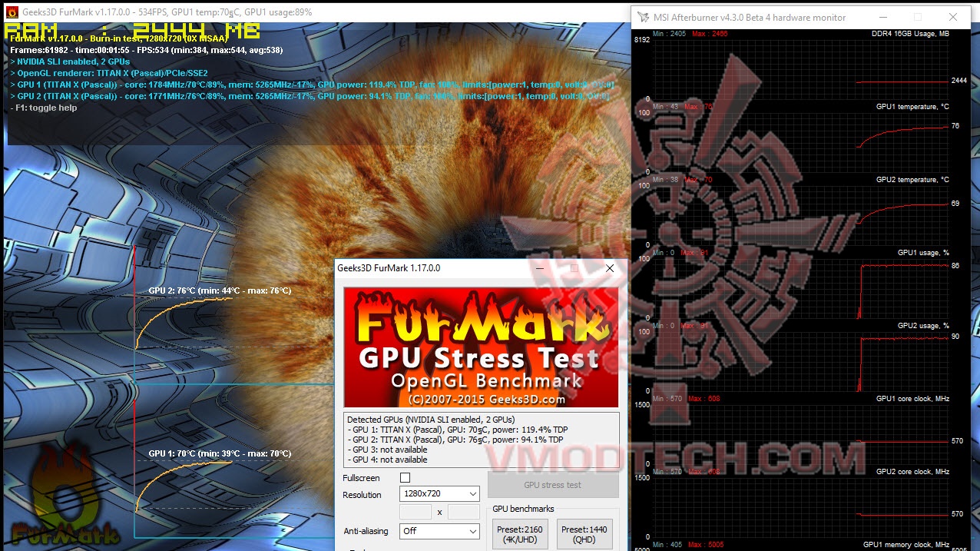Open the Anti-aliasing dropdown set to Off
This screenshot has height=551, width=980.
tap(441, 531)
